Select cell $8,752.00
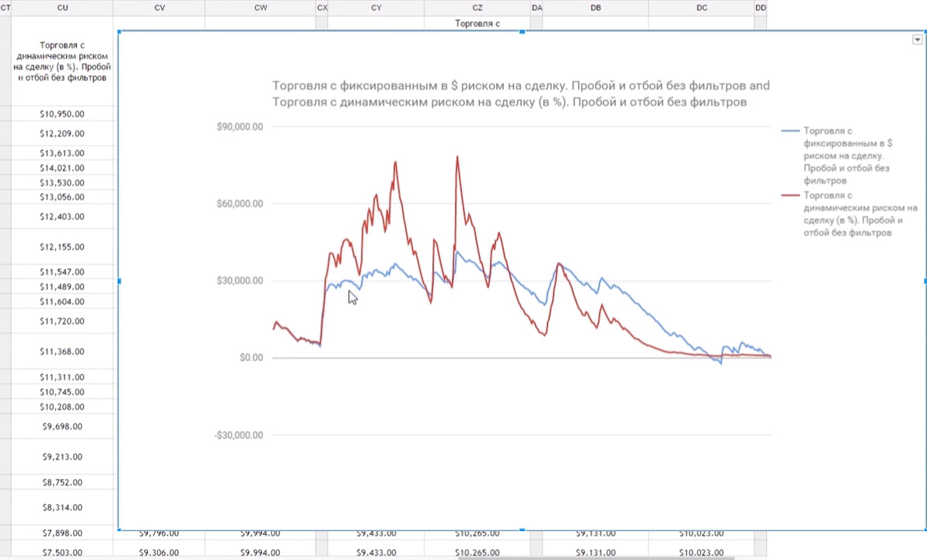 point(62,482)
